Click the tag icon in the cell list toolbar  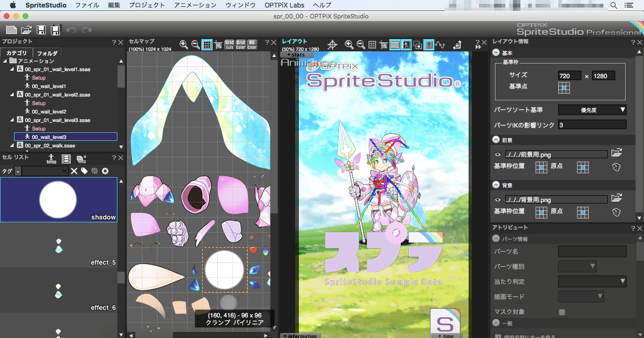point(84,171)
